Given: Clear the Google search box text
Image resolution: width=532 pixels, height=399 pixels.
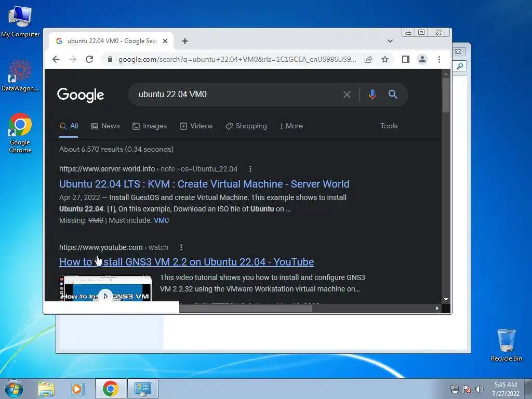Looking at the screenshot, I should pyautogui.click(x=347, y=95).
